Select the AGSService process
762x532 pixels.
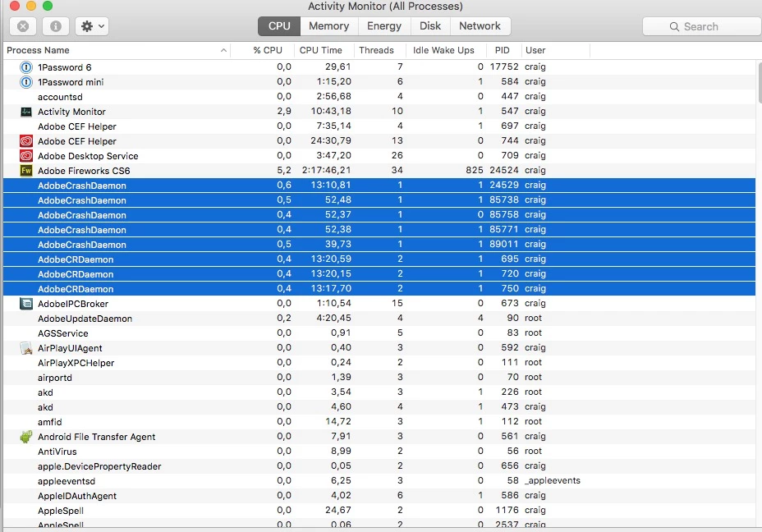point(379,333)
